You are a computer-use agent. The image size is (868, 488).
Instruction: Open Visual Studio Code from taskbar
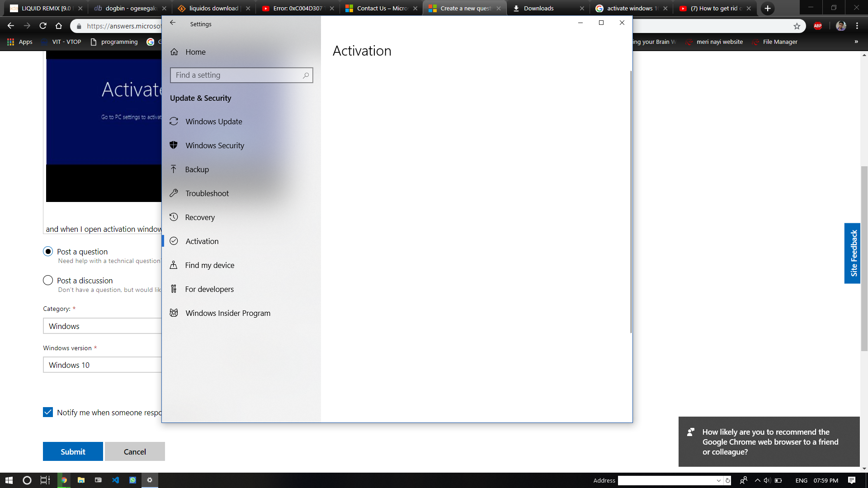pyautogui.click(x=115, y=480)
